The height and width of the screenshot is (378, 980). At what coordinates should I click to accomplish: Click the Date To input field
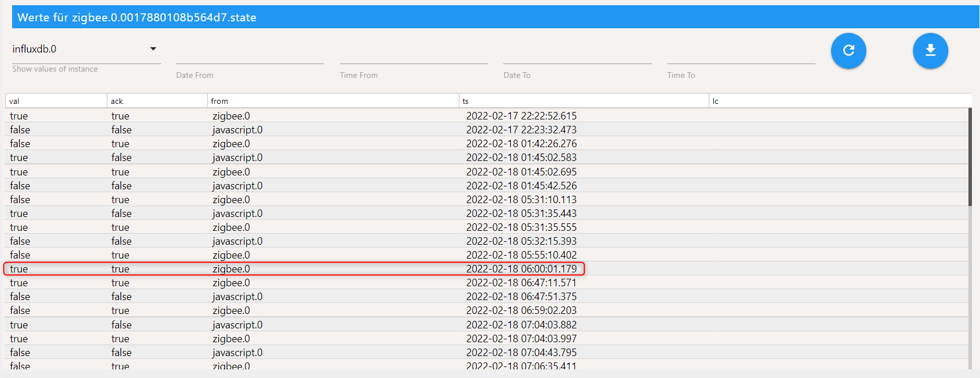click(577, 54)
